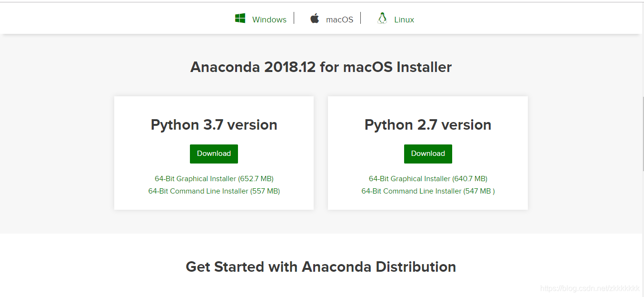Viewport: 644px width, 297px height.
Task: Click the Linux penguin icon
Action: tap(382, 18)
